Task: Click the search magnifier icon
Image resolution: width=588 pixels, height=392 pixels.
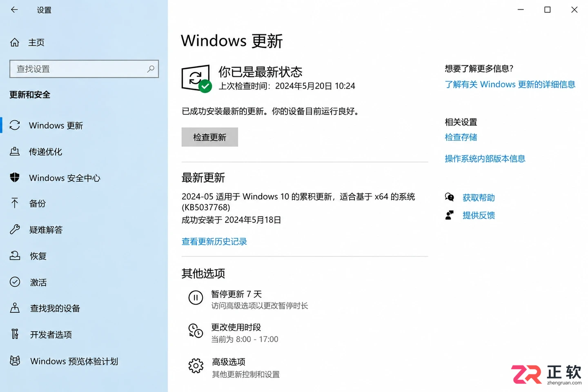Action: click(151, 69)
